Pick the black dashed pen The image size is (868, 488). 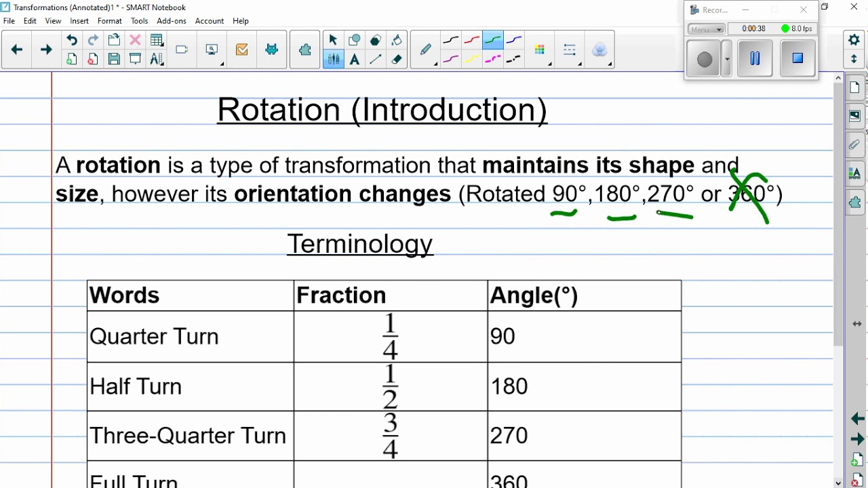pyautogui.click(x=514, y=60)
